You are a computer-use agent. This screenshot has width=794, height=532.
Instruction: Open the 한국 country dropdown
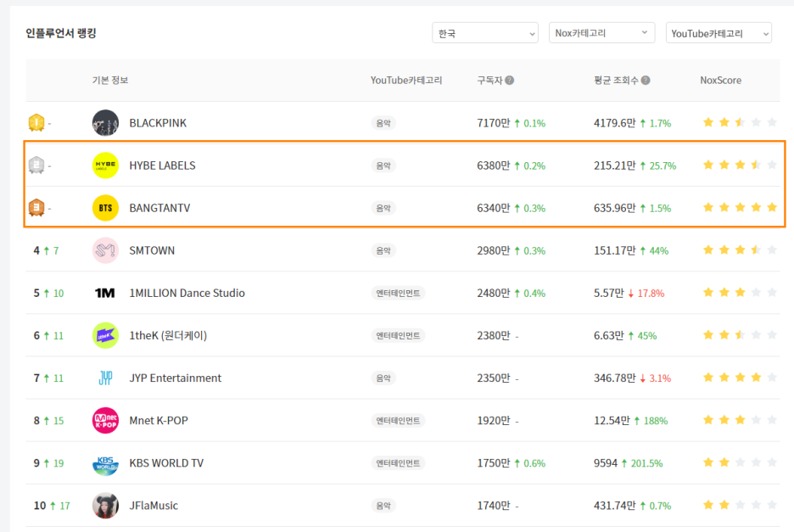pos(484,33)
